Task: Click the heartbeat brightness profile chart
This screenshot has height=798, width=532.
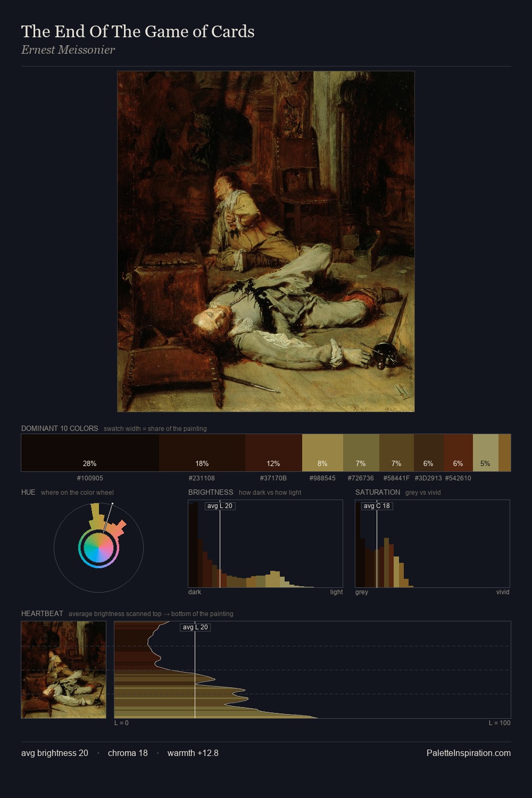Action: coord(313,670)
